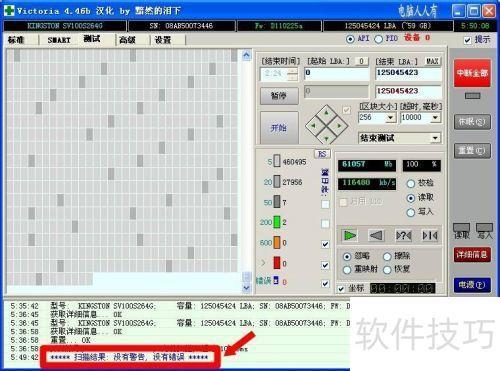The height and width of the screenshot is (371, 500).
Task: Click the start LBA input field
Action: pos(337,73)
